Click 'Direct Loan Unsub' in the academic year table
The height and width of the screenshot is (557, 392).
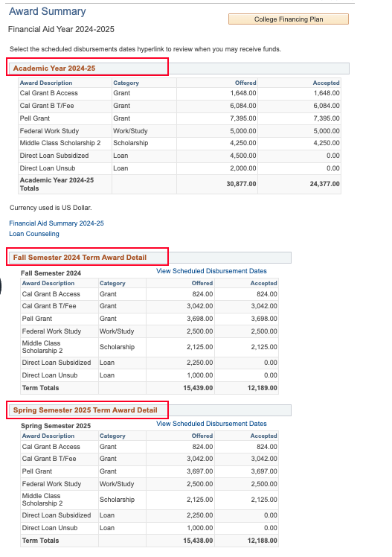pos(48,168)
